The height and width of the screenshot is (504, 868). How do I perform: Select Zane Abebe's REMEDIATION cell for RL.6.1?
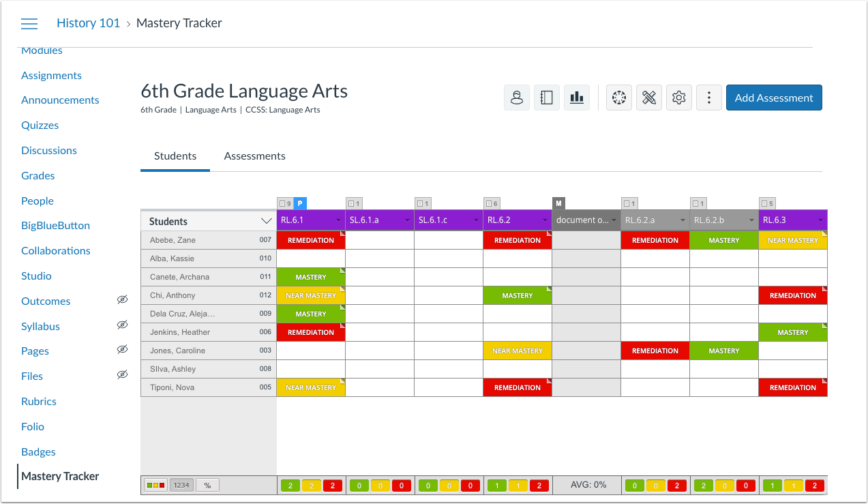(310, 240)
